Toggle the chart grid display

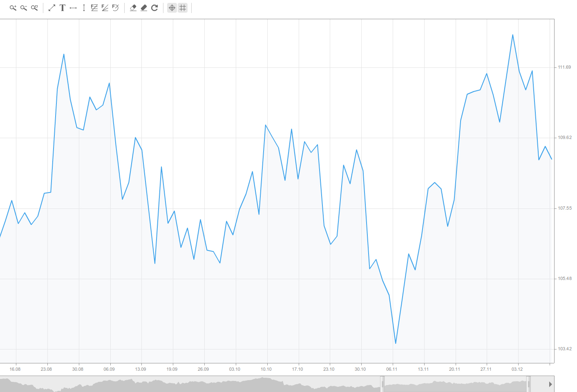[x=182, y=7]
